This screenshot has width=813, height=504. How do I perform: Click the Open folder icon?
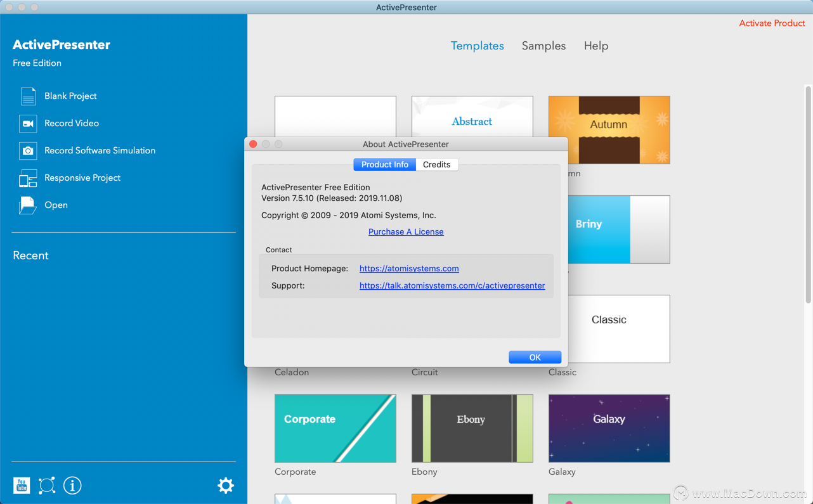28,205
